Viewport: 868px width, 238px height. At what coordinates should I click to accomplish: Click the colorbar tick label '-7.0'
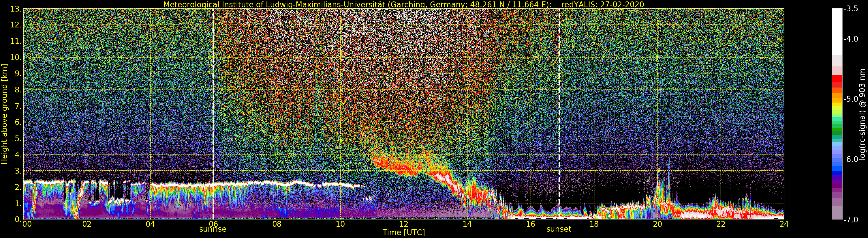coord(851,220)
